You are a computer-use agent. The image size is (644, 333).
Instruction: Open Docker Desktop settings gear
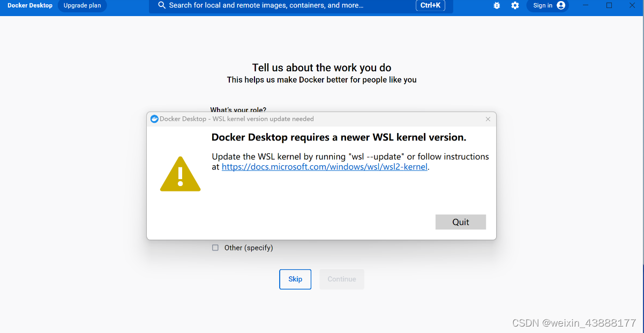coord(515,5)
